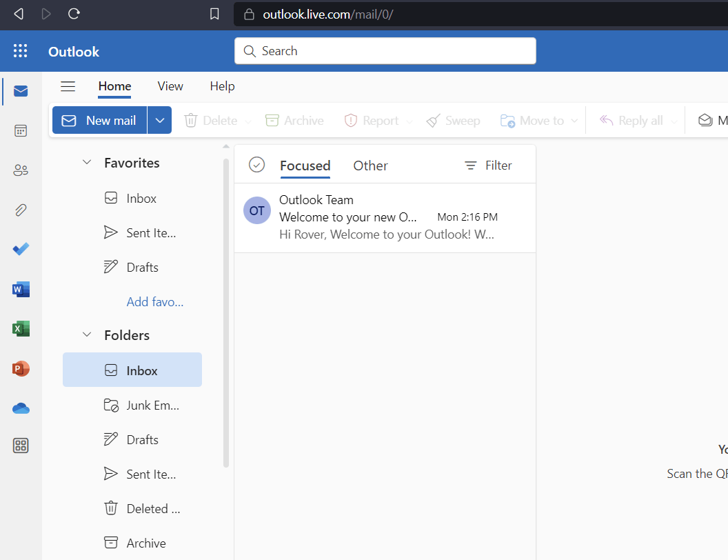The width and height of the screenshot is (728, 560).
Task: Open the app launcher waffle icon
Action: 20,50
